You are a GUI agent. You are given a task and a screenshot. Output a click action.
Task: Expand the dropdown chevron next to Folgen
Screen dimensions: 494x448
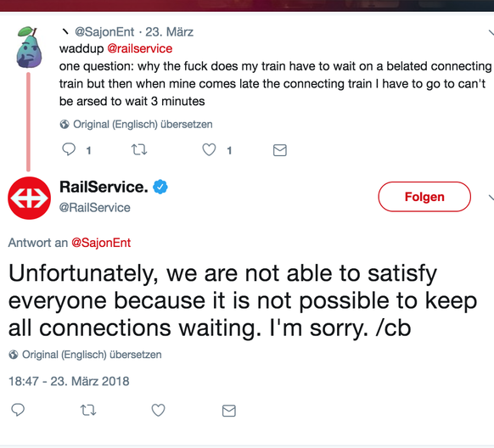(x=491, y=198)
